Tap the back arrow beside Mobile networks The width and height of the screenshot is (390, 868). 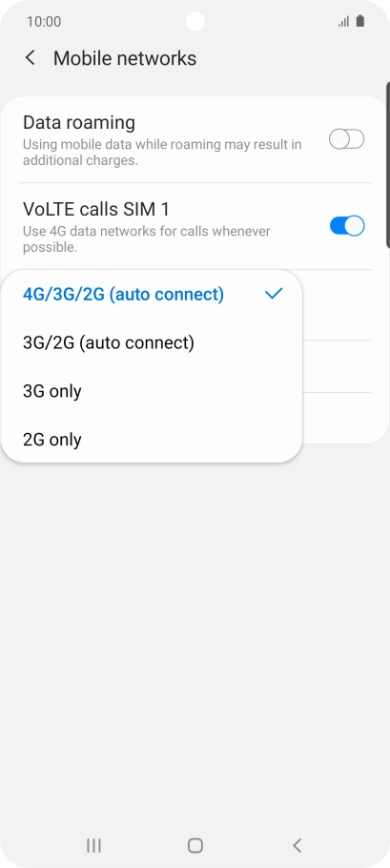tap(31, 57)
